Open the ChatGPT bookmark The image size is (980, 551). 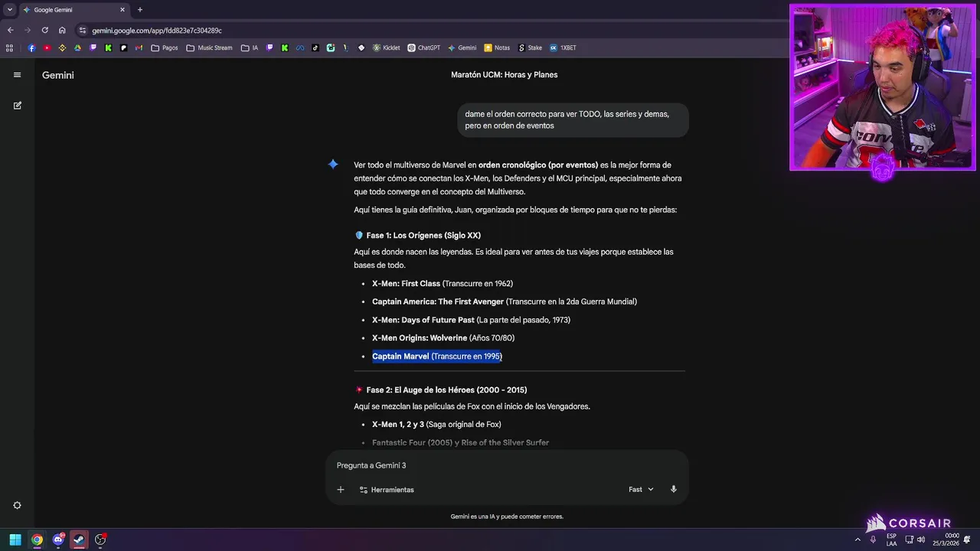point(423,47)
